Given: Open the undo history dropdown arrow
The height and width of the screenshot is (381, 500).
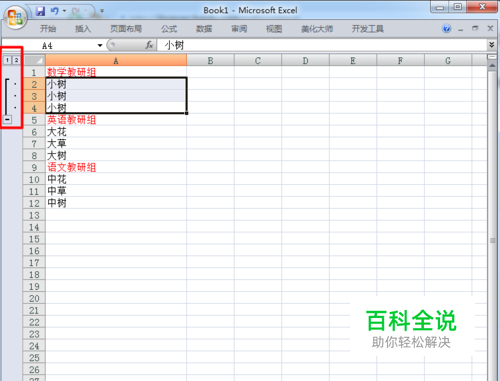Looking at the screenshot, I should tap(64, 11).
